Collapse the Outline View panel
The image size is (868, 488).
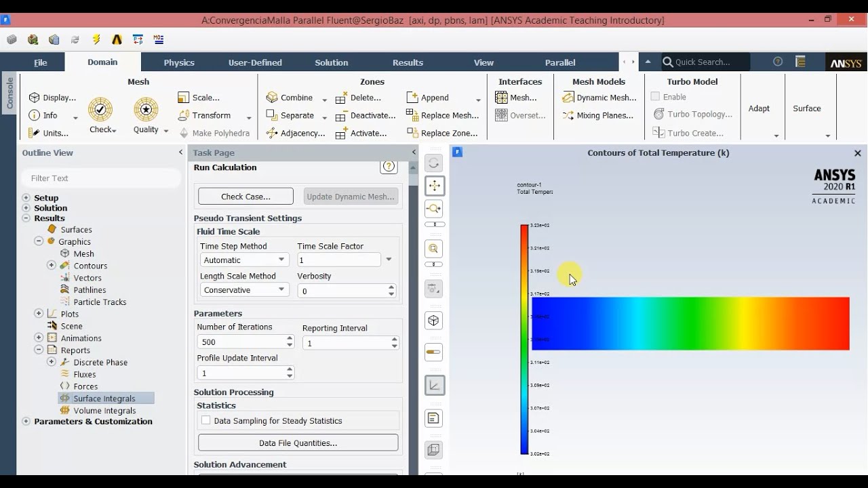pos(180,152)
